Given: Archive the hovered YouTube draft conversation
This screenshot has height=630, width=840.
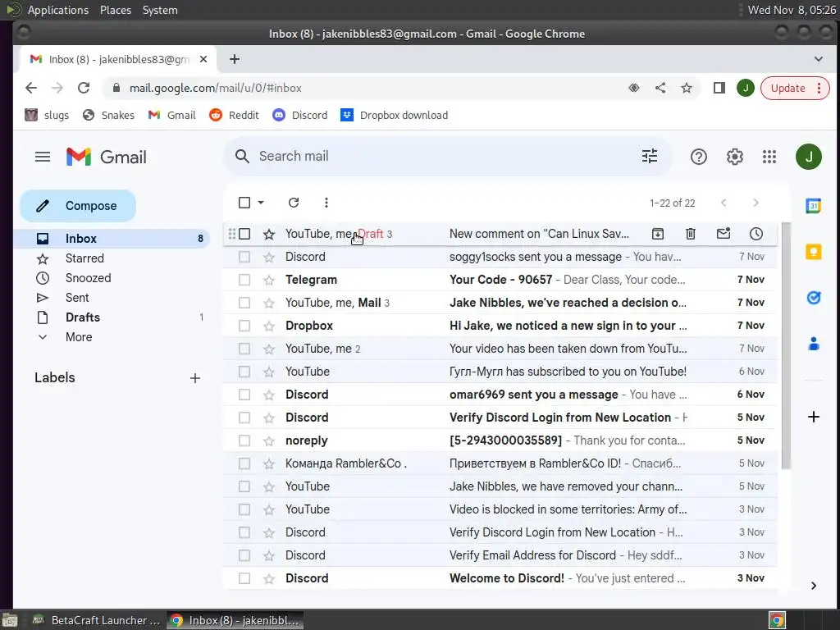Looking at the screenshot, I should click(x=658, y=234).
